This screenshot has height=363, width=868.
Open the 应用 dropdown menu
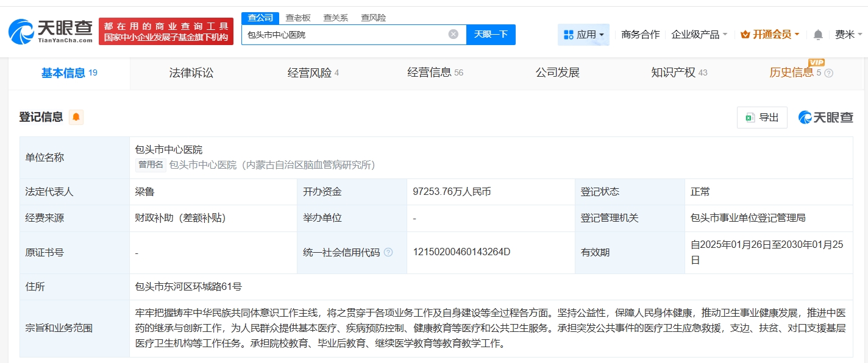583,35
